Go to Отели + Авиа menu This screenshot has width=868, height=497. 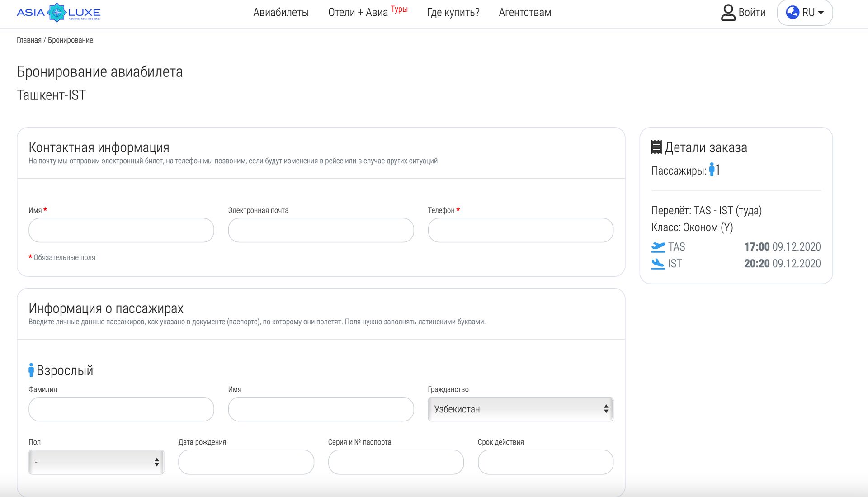[x=358, y=13]
